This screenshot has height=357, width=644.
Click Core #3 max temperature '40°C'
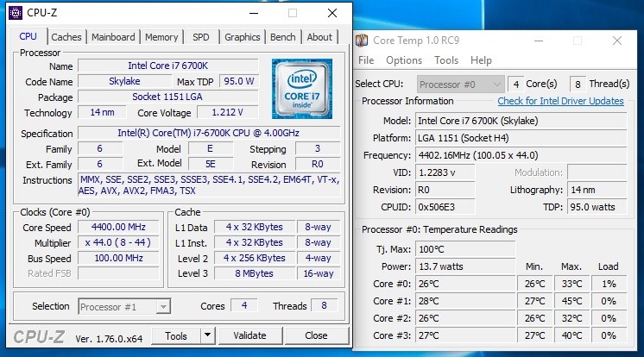(571, 335)
